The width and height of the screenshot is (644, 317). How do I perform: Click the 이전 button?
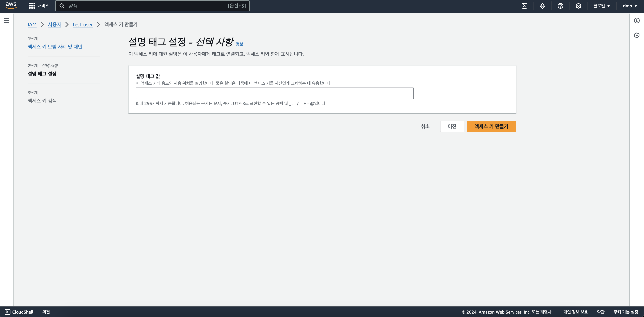pyautogui.click(x=452, y=126)
